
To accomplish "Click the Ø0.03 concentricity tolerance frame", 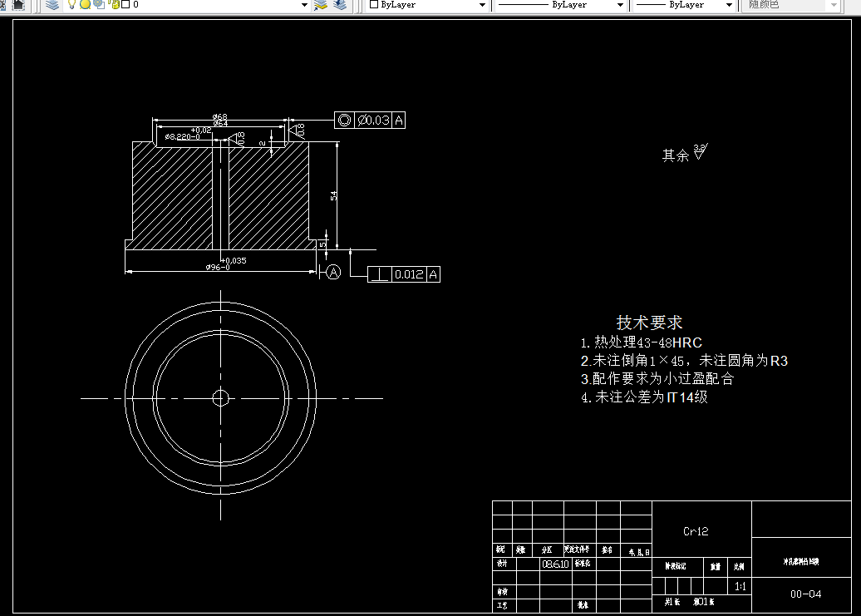I will pos(370,121).
